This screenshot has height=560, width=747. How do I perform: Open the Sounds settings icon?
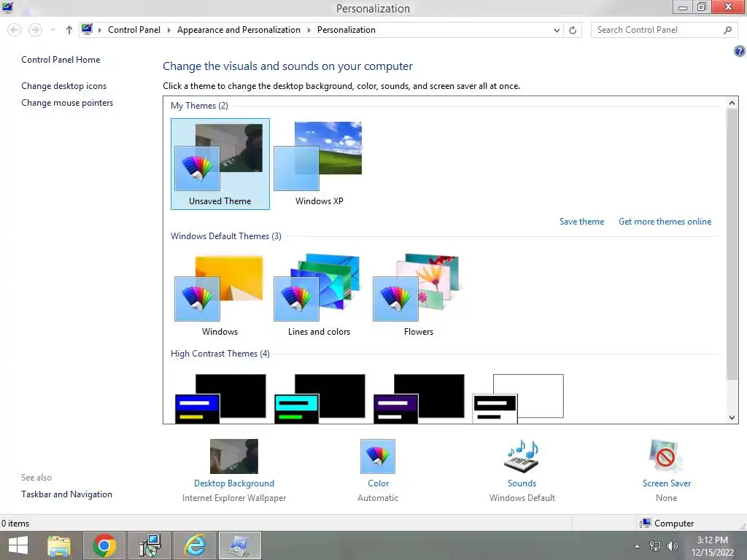pyautogui.click(x=522, y=456)
